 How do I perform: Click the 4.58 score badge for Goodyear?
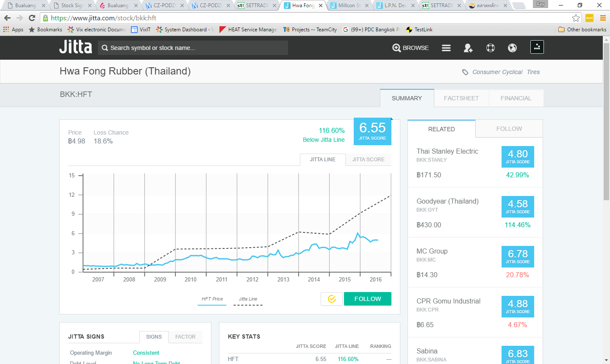pos(518,207)
